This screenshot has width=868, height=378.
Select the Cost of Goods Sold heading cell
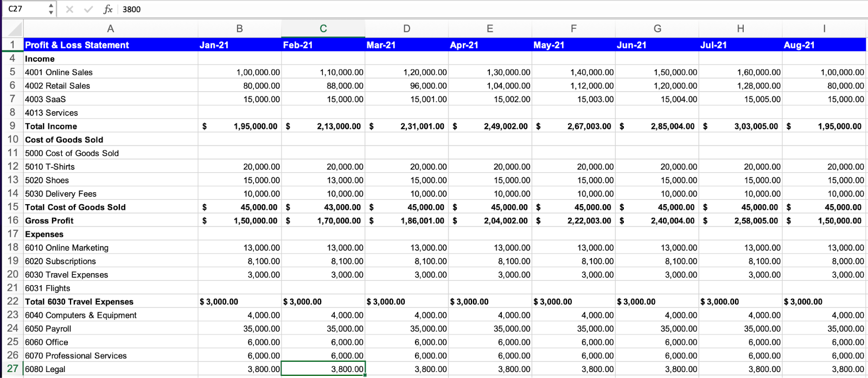point(111,140)
